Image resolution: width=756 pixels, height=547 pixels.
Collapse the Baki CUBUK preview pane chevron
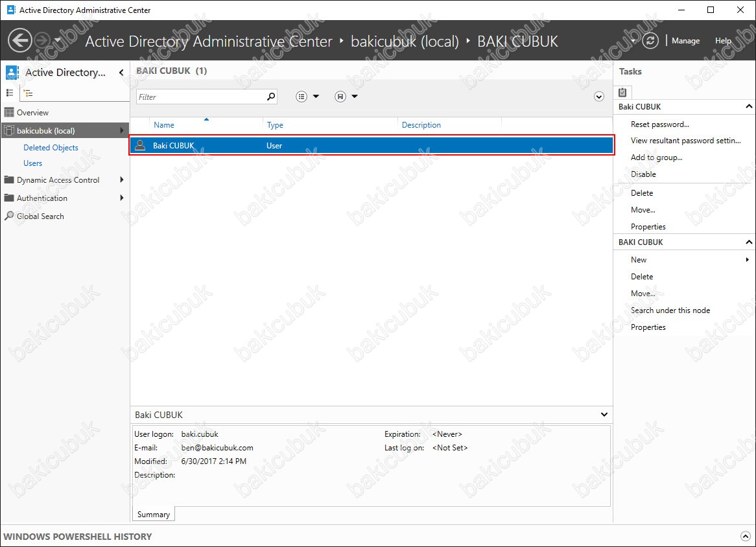click(604, 415)
